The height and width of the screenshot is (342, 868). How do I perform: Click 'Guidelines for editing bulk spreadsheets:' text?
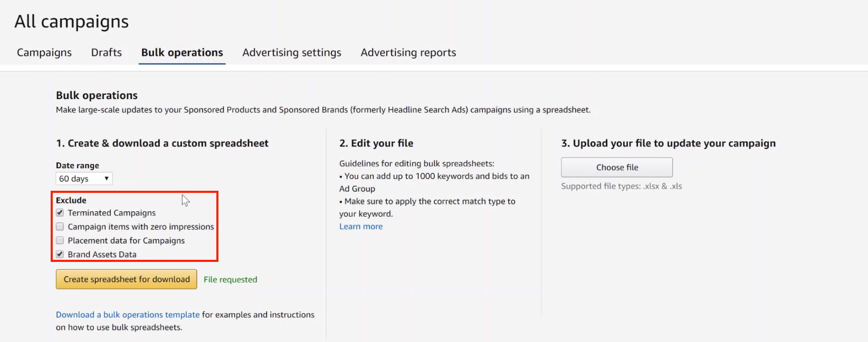417,163
